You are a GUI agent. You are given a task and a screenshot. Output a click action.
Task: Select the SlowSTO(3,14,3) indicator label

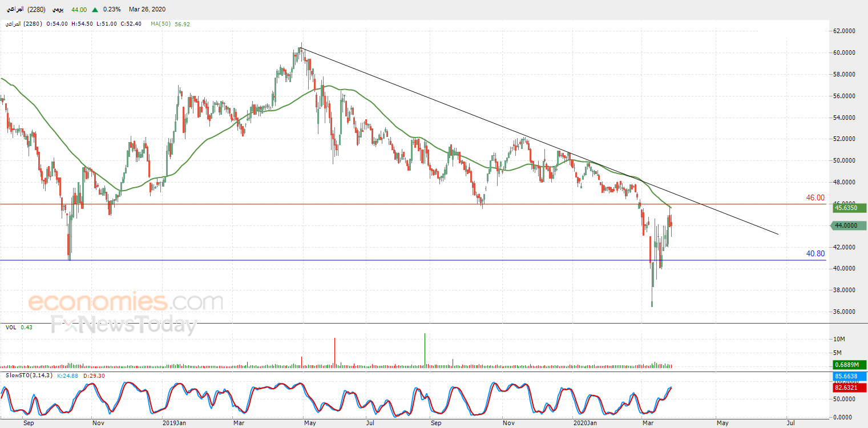30,375
